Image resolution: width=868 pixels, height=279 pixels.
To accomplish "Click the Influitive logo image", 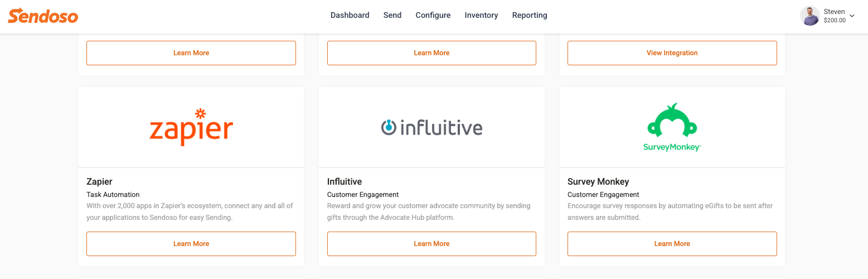I will click(x=431, y=128).
